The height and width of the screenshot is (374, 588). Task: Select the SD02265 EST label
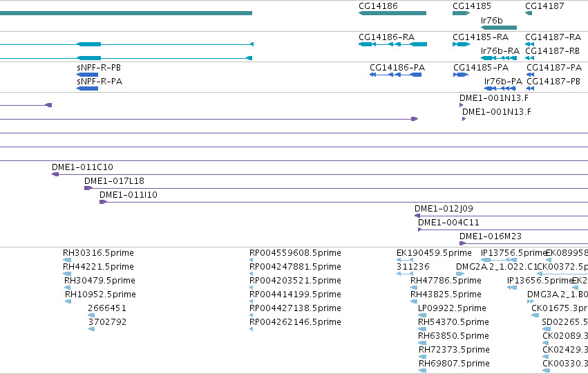click(565, 322)
